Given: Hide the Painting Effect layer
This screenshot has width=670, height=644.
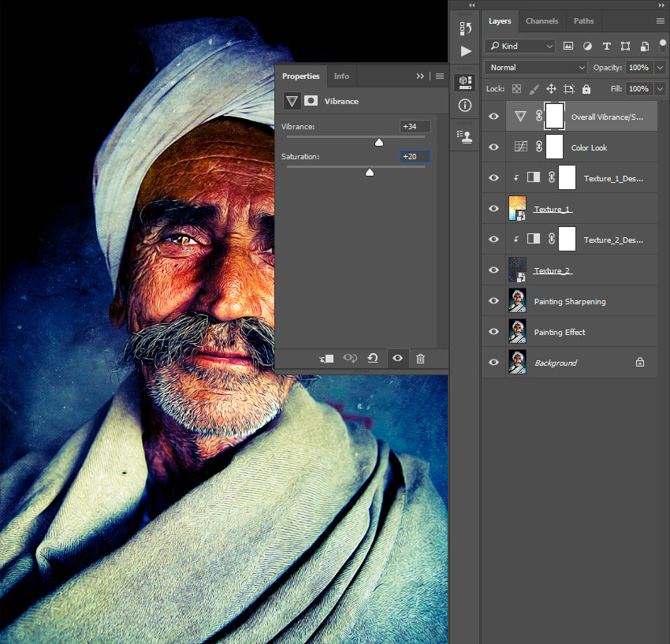Looking at the screenshot, I should pos(494,332).
